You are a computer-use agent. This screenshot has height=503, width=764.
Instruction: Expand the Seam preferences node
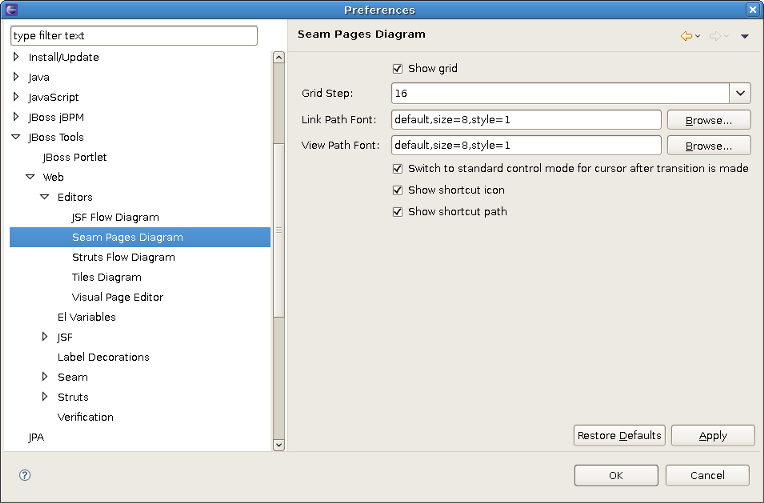point(45,377)
